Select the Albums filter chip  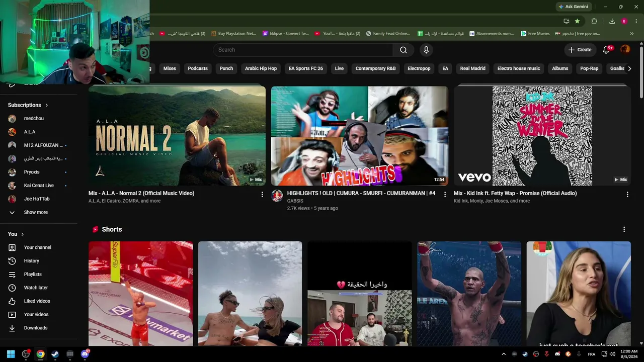point(560,68)
